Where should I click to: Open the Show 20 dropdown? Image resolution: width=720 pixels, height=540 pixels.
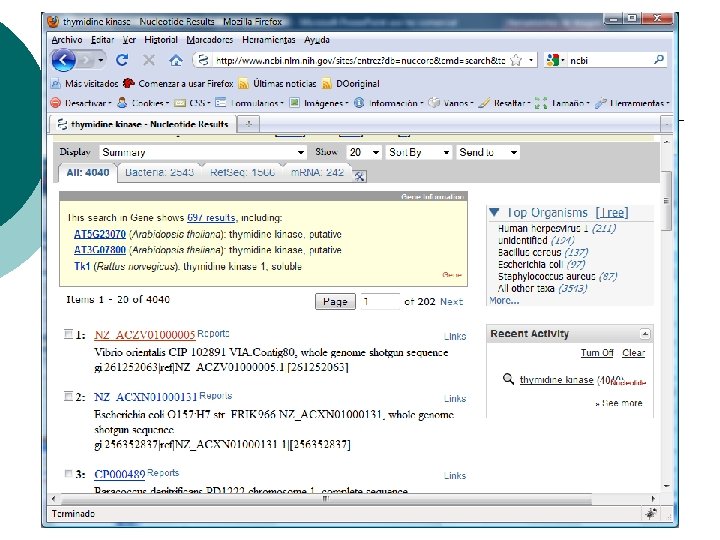click(364, 152)
